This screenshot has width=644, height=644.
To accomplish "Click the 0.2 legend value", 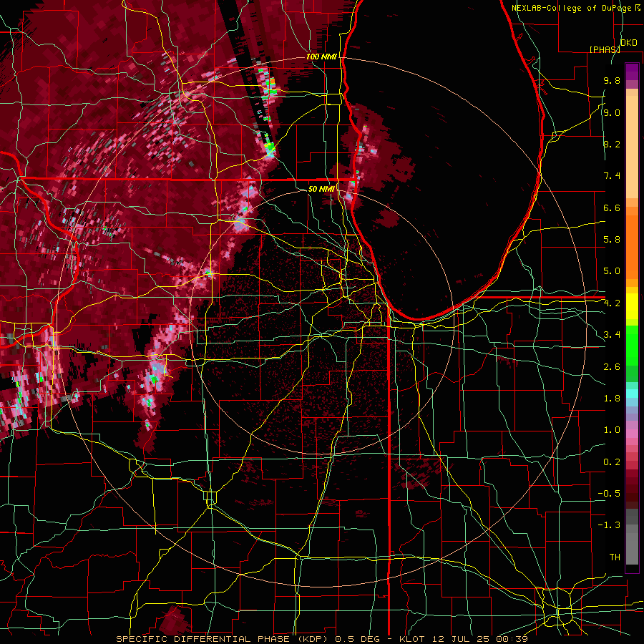I will (612, 462).
